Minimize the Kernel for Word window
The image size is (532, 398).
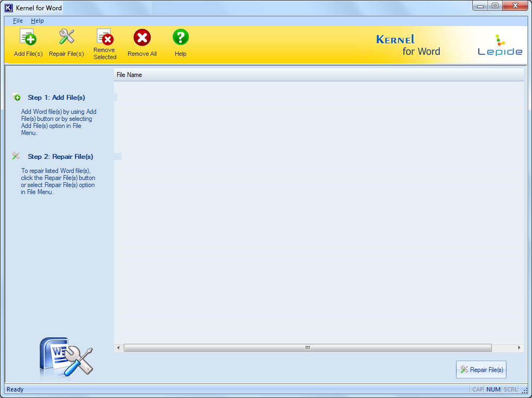(x=480, y=6)
